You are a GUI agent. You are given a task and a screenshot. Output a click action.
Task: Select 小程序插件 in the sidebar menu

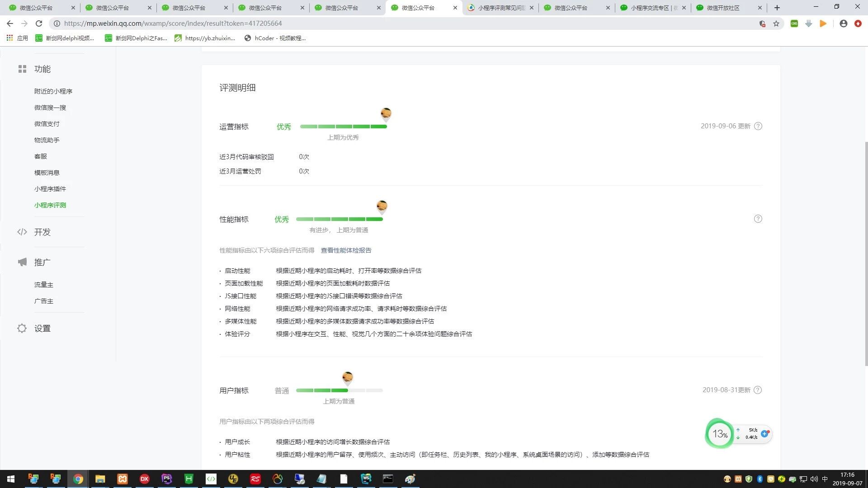[x=50, y=189]
